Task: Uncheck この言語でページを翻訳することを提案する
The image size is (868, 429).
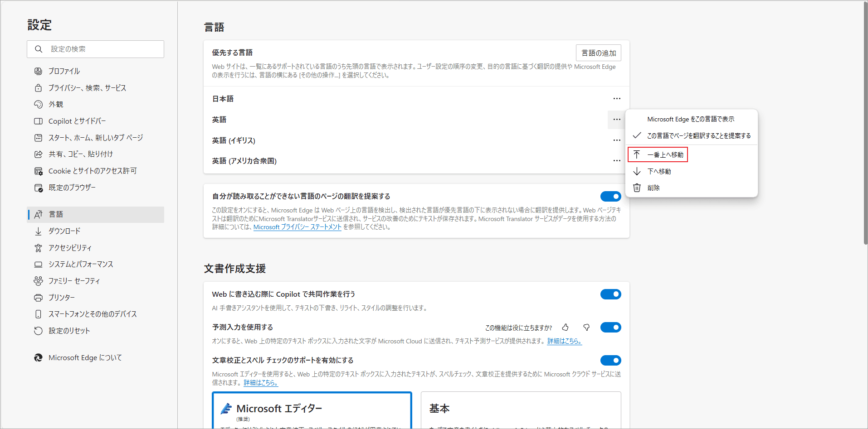Action: pyautogui.click(x=692, y=135)
